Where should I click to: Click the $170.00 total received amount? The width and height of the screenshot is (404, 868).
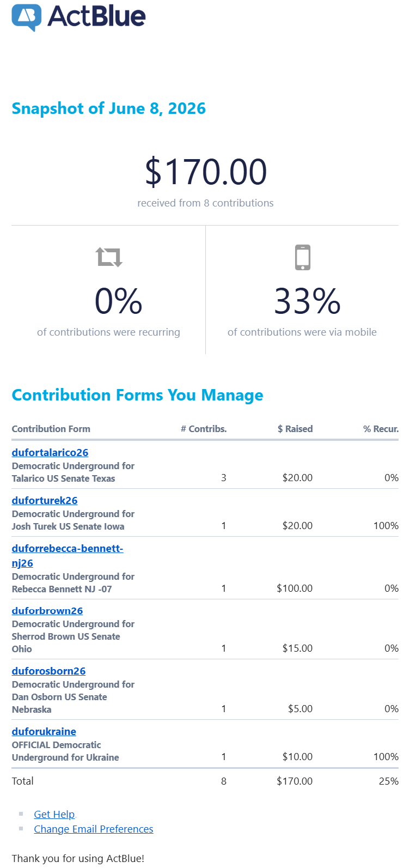point(206,172)
